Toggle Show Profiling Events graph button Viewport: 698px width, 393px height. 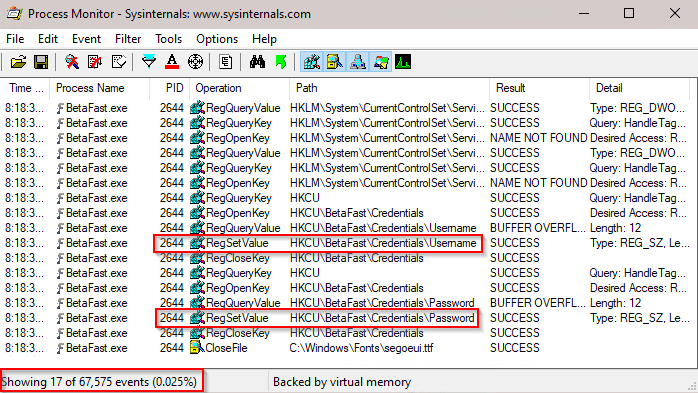click(x=403, y=62)
